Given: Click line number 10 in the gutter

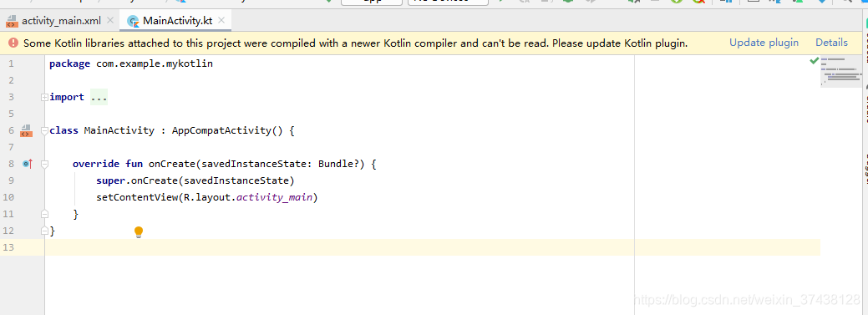Looking at the screenshot, I should pos(8,197).
